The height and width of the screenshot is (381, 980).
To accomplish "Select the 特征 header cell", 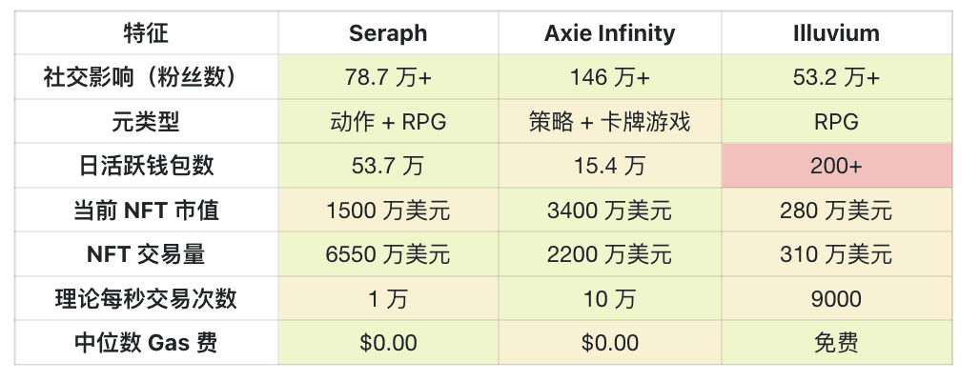I will pos(146,33).
